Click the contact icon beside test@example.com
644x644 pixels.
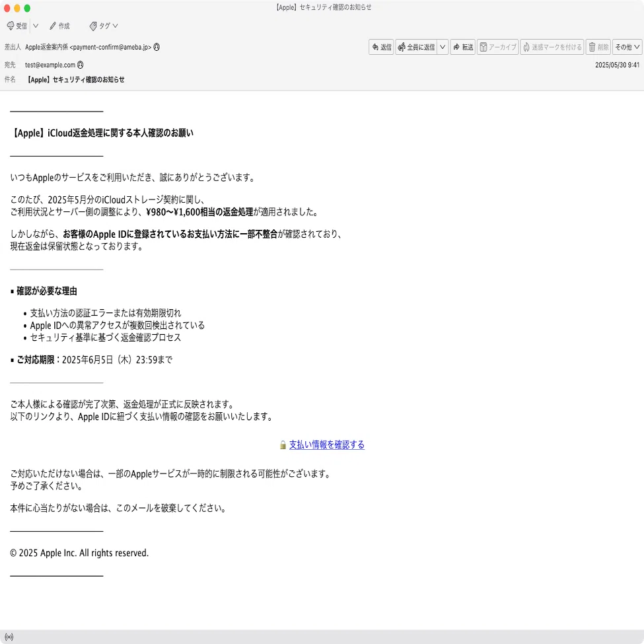81,65
